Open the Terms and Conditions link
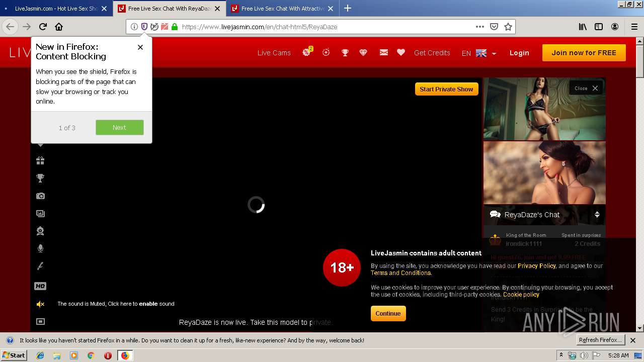The image size is (644, 362). coord(401,273)
